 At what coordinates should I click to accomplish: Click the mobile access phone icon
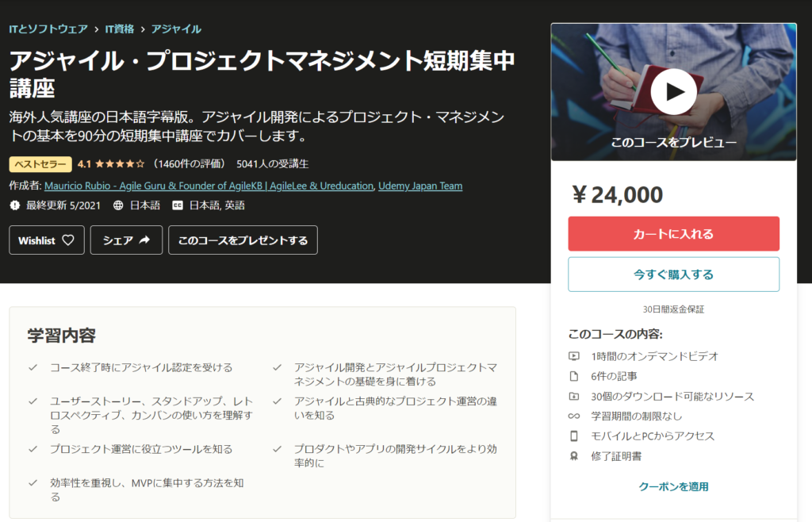[574, 436]
